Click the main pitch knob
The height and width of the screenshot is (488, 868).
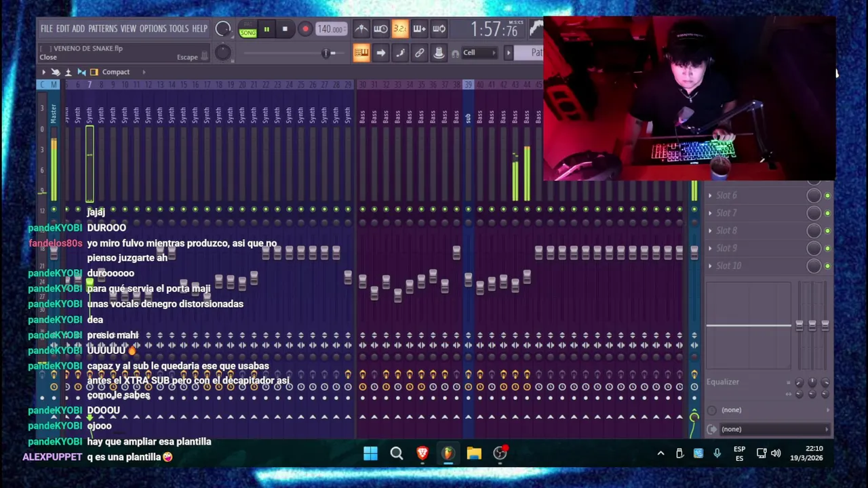222,53
